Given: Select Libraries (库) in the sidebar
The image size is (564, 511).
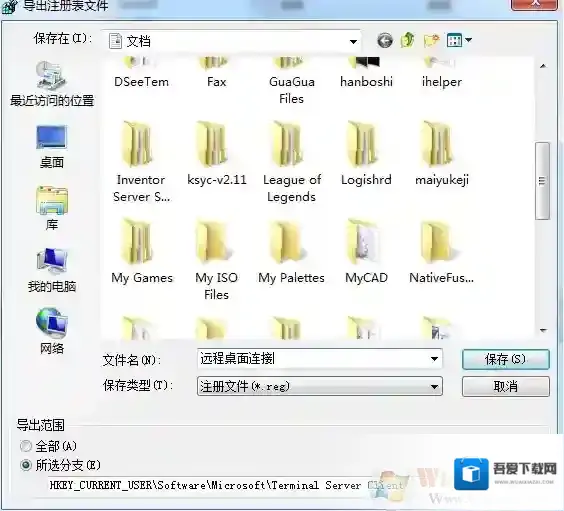Looking at the screenshot, I should (52, 208).
